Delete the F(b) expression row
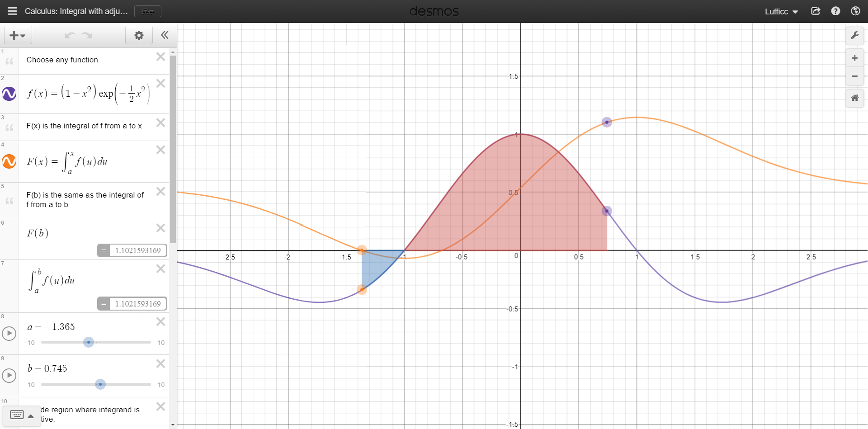This screenshot has height=429, width=868. [160, 228]
